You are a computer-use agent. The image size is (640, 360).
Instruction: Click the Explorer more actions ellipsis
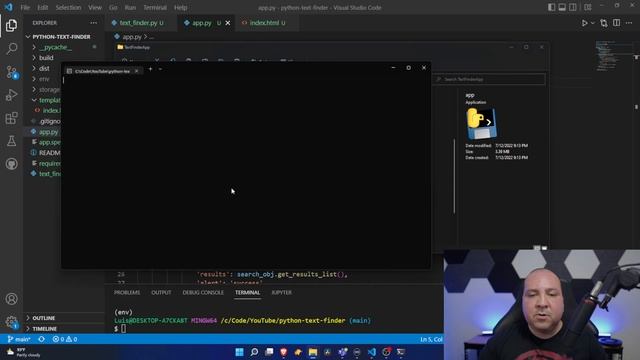(x=93, y=23)
